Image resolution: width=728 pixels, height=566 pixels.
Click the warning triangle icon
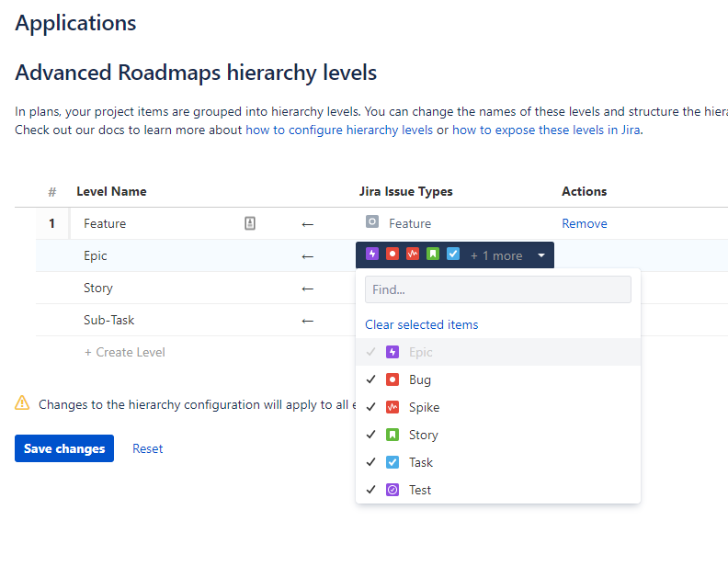pyautogui.click(x=22, y=402)
